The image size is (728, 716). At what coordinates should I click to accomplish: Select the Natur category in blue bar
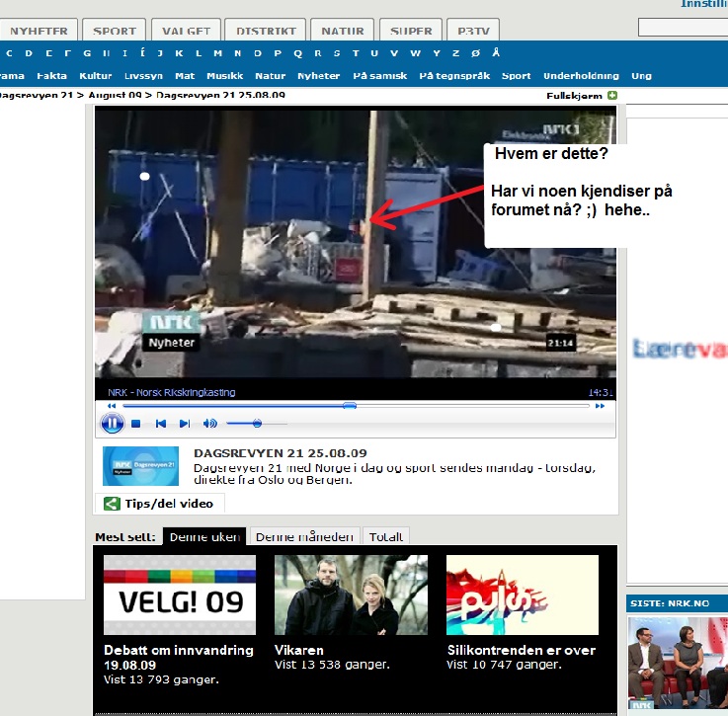tap(271, 76)
